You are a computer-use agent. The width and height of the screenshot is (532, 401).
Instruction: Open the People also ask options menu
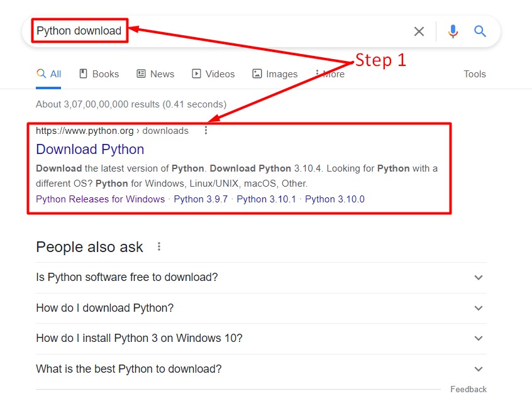pos(159,246)
